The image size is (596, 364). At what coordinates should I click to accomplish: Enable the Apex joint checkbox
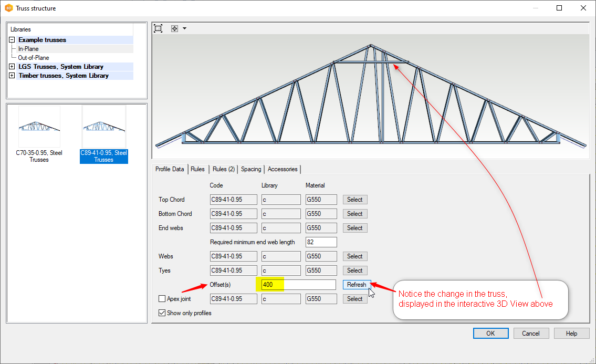(162, 299)
